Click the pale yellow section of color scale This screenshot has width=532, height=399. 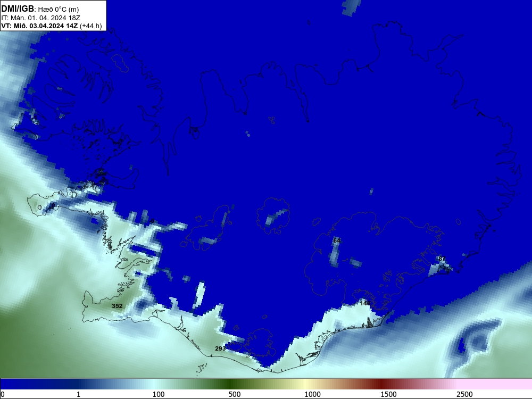coord(305,384)
